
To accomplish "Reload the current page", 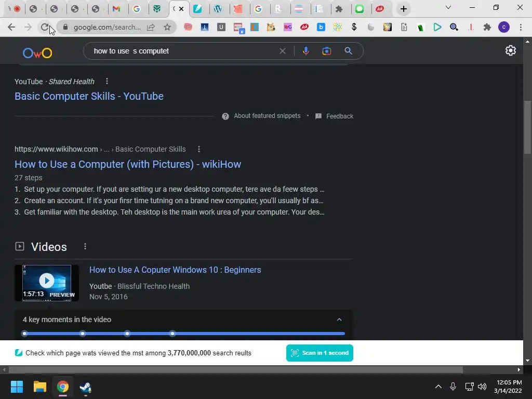I will click(x=45, y=27).
